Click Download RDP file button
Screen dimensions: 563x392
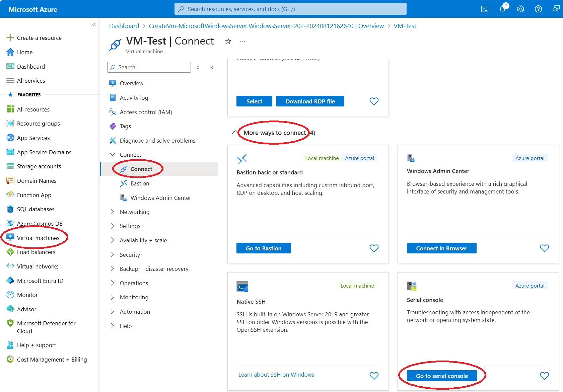[x=310, y=101]
